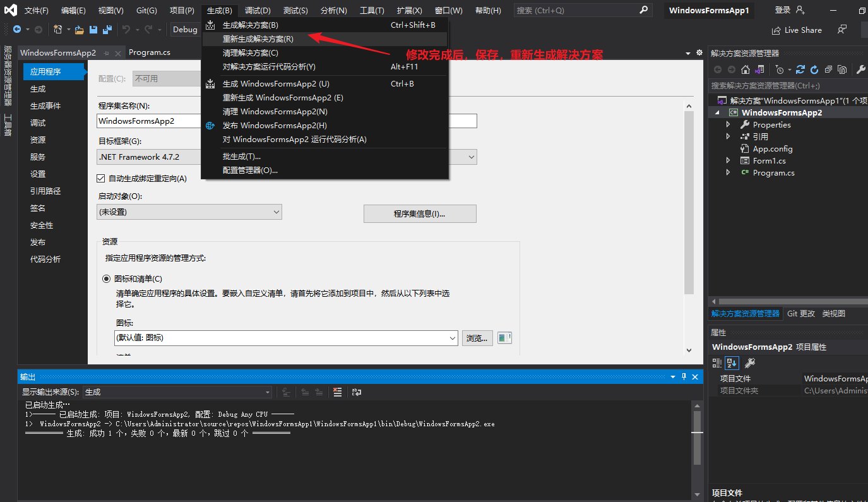Open the Debug configuration dropdown

tap(185, 30)
